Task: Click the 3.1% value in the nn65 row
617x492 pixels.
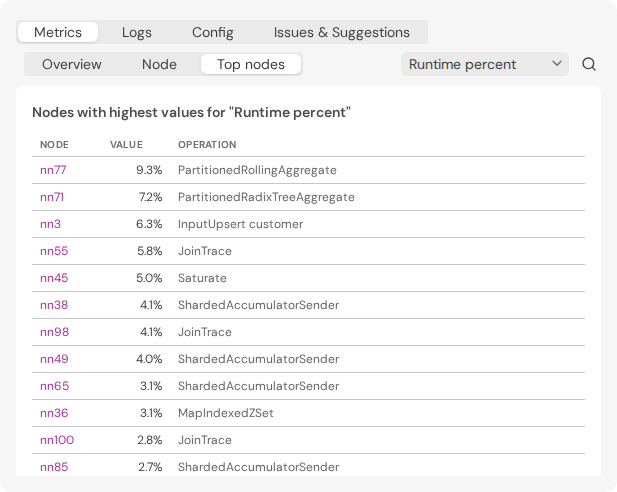Action: click(x=151, y=386)
